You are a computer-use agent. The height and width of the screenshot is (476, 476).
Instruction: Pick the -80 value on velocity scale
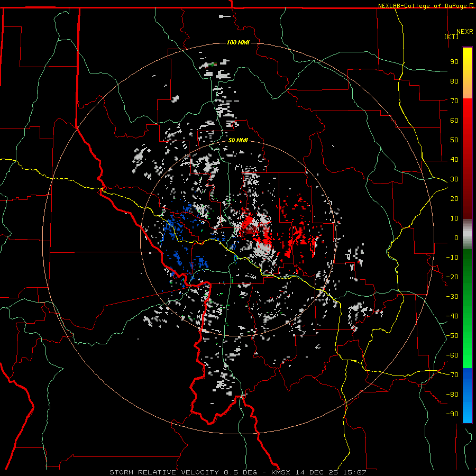pos(452,395)
